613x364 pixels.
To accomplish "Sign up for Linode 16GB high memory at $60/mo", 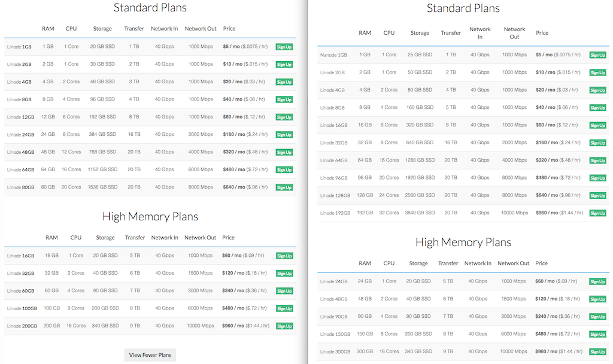I will [284, 256].
